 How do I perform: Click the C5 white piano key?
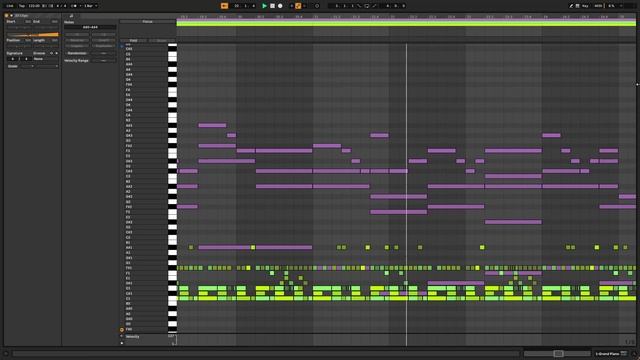pos(172,54)
